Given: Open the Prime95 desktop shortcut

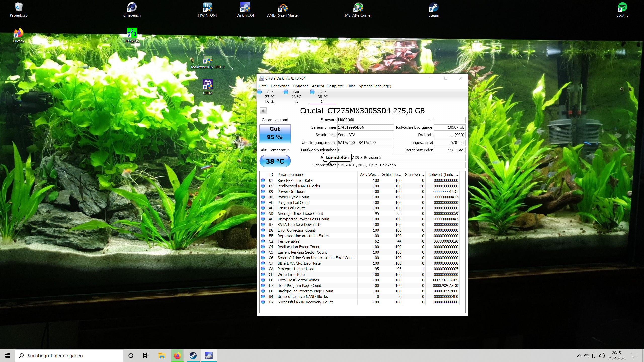Looking at the screenshot, I should tap(132, 35).
